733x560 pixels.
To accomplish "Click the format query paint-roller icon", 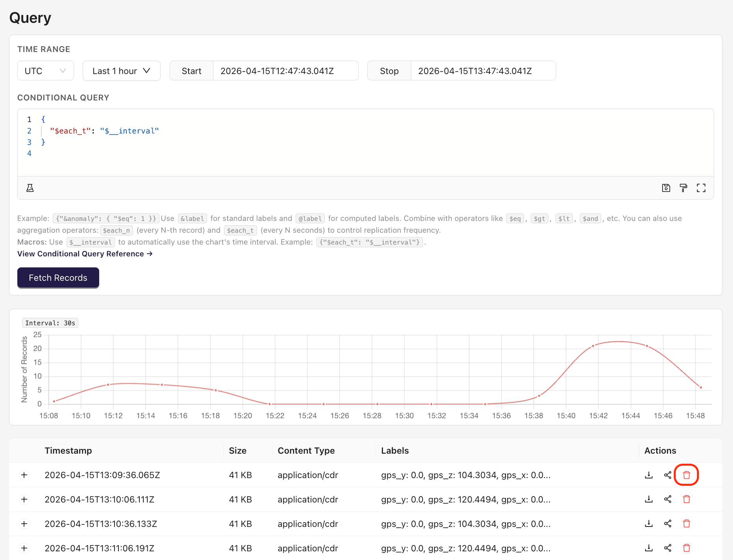I will (x=683, y=188).
